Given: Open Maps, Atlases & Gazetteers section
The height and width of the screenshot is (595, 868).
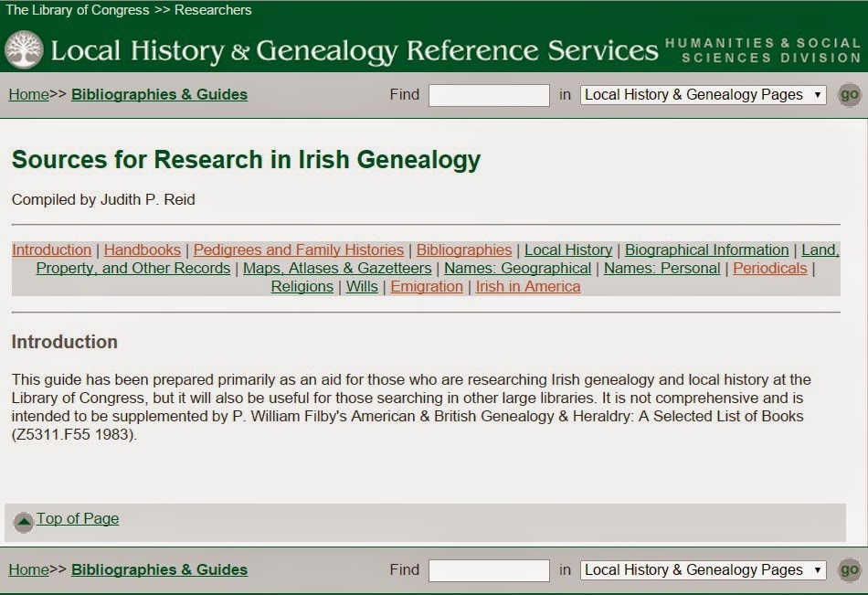Looking at the screenshot, I should pyautogui.click(x=337, y=268).
